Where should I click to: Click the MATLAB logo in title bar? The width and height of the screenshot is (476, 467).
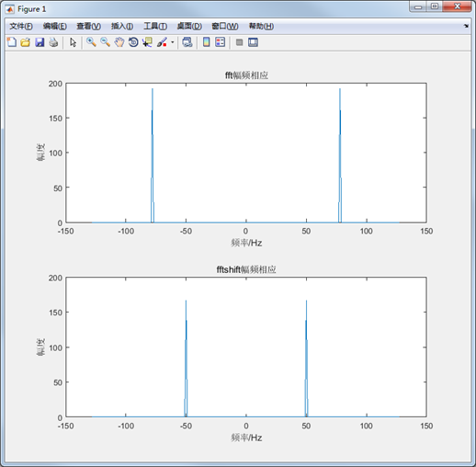click(x=10, y=9)
